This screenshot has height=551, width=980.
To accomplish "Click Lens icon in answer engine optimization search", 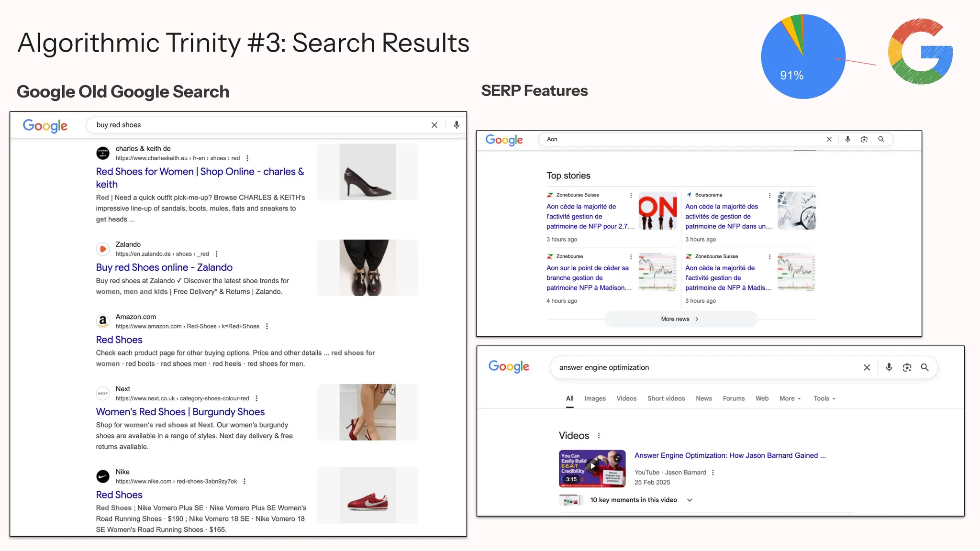I will coord(907,367).
